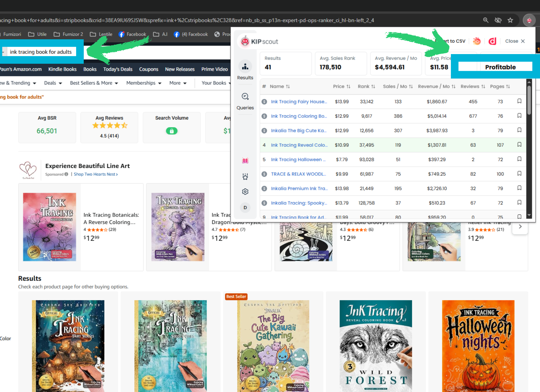Bookmark this page with the star icon
The width and height of the screenshot is (540, 392).
coord(510,20)
